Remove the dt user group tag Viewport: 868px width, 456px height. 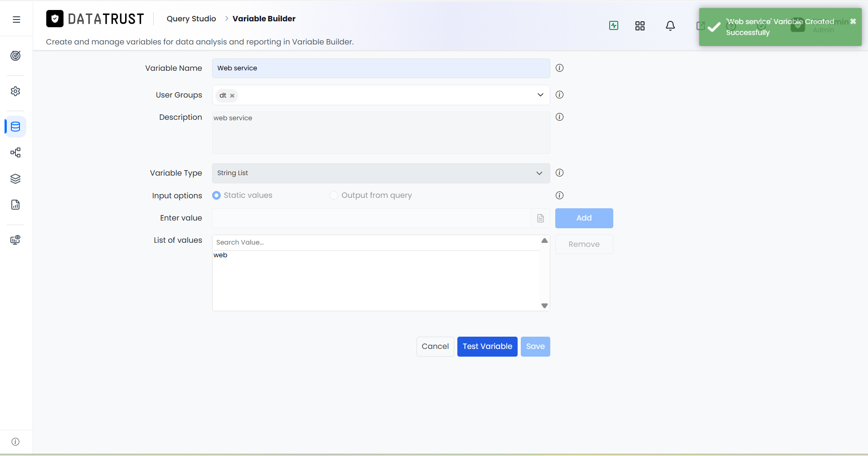pyautogui.click(x=232, y=96)
